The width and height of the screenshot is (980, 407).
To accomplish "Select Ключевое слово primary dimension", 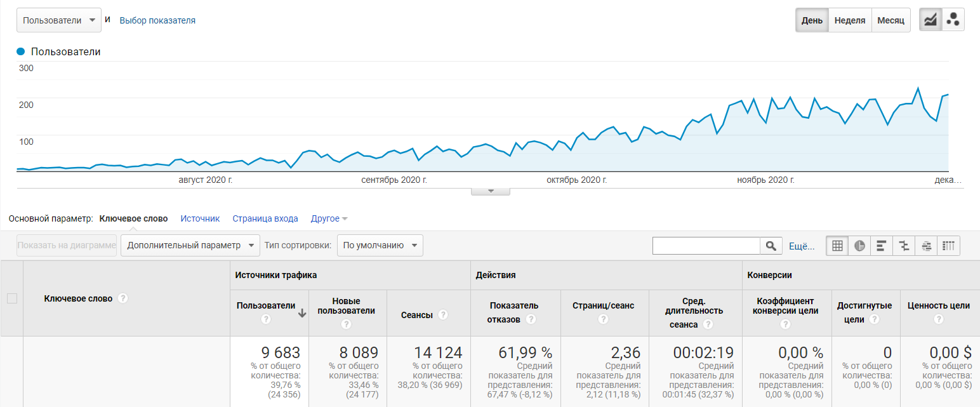I will [134, 218].
